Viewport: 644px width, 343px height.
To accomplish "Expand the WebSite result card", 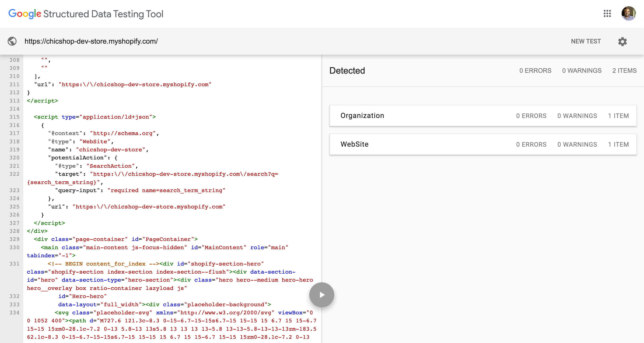I will point(483,144).
